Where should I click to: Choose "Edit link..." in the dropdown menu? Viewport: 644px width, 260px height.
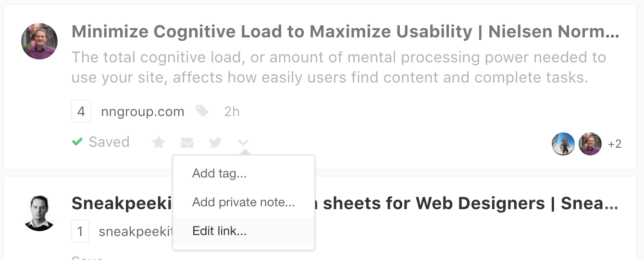click(x=219, y=231)
